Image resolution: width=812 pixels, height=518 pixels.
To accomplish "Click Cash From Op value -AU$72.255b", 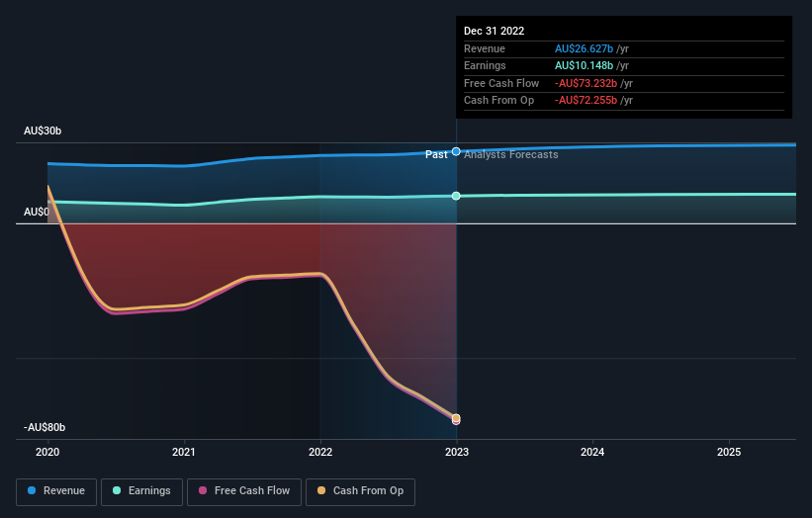I will 586,101.
